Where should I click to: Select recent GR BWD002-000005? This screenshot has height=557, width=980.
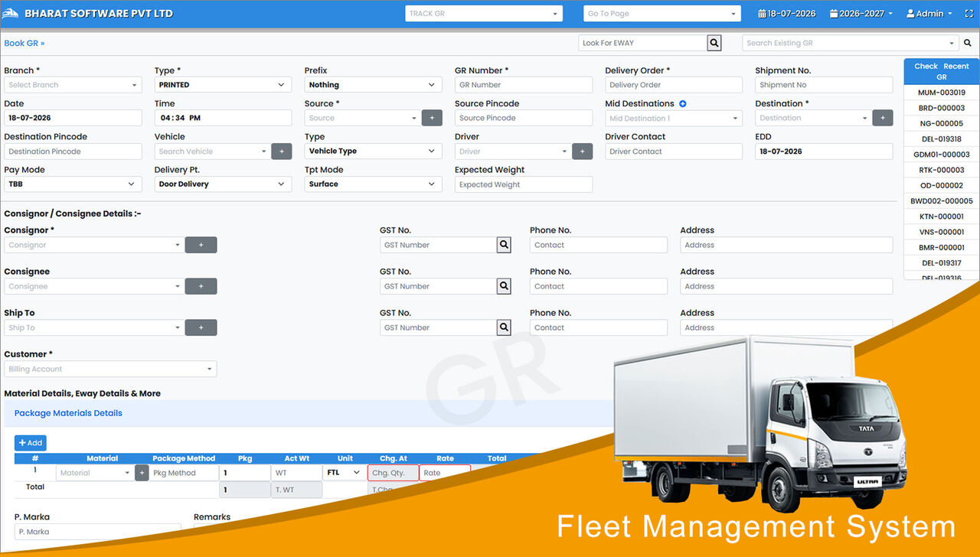942,201
